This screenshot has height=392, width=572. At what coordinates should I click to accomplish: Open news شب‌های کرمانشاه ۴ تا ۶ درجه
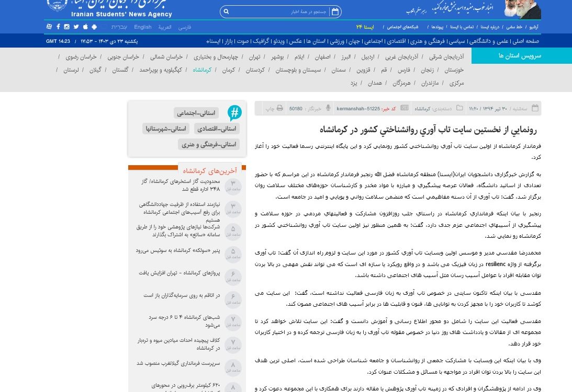184,321
